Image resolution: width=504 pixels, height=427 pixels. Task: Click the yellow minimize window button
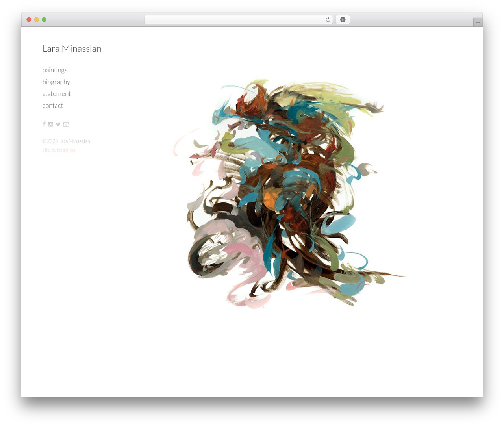pyautogui.click(x=37, y=20)
